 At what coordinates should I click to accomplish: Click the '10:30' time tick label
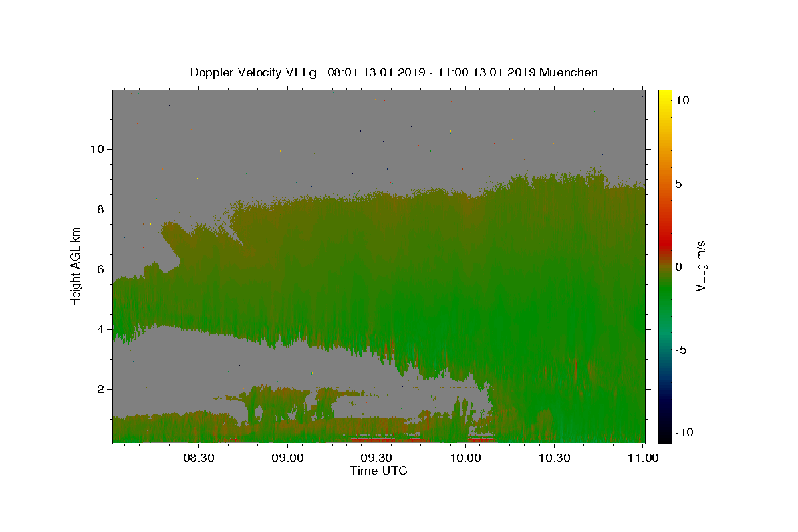(x=554, y=458)
